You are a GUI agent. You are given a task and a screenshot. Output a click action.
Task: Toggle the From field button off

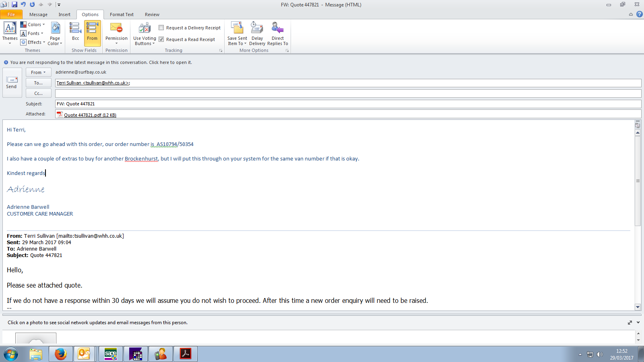[x=92, y=33]
